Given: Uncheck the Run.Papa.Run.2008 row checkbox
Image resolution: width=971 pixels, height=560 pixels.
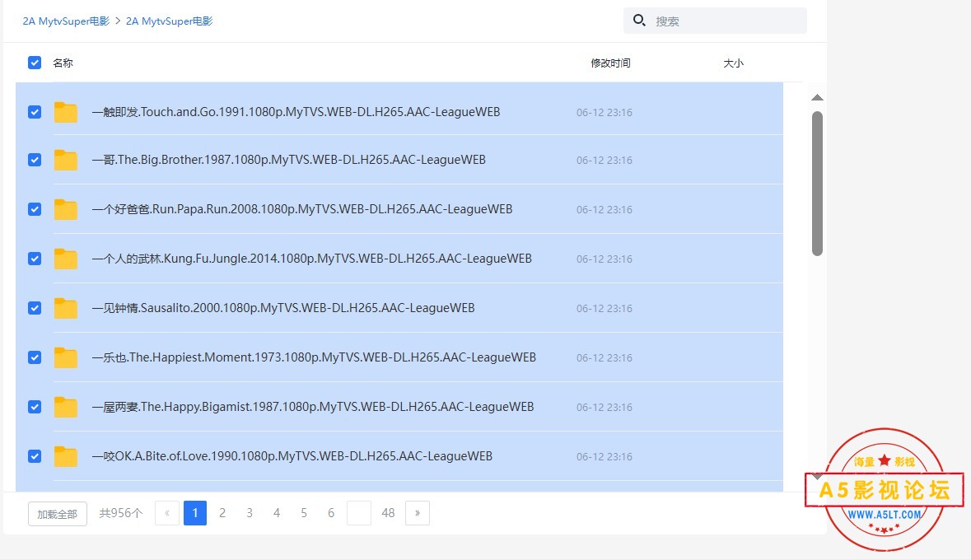Looking at the screenshot, I should coord(35,209).
